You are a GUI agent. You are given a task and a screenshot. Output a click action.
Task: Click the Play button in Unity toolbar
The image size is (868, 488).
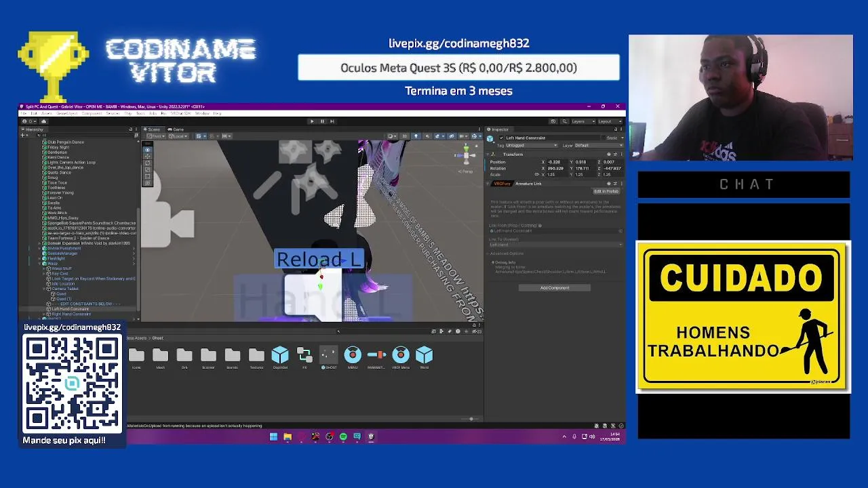click(x=312, y=121)
